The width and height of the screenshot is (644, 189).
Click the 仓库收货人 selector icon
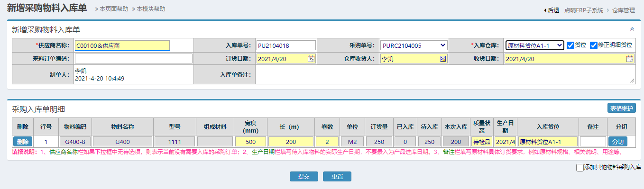click(x=443, y=59)
